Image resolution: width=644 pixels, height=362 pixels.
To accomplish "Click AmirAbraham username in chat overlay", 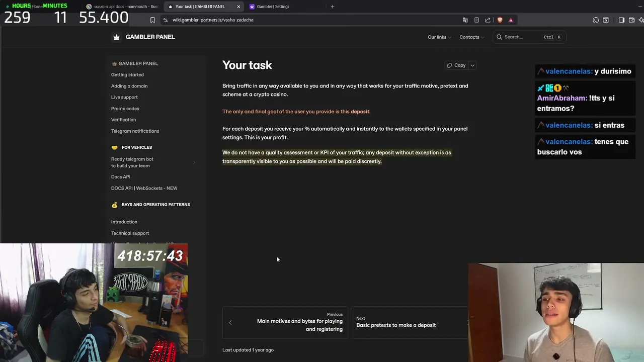I will coord(562,98).
